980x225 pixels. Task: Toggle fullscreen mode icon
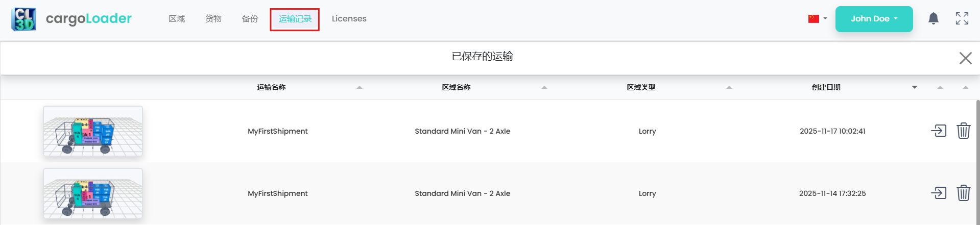(962, 19)
